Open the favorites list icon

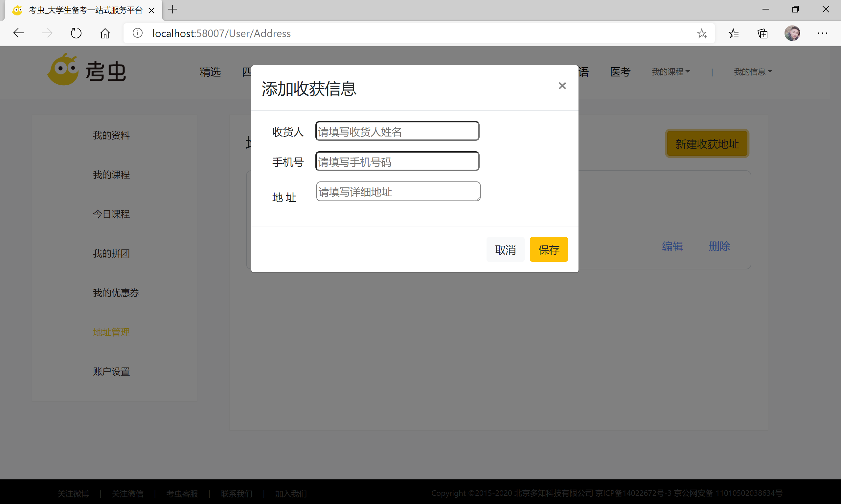(x=733, y=33)
